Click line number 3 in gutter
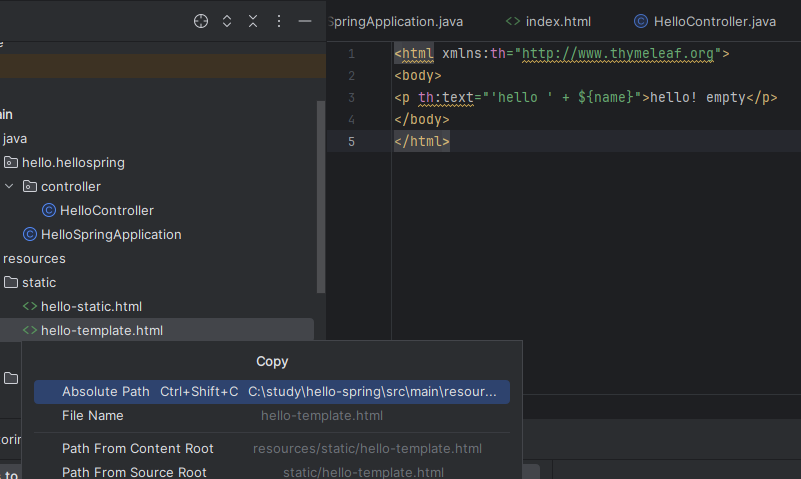The height and width of the screenshot is (479, 801). (x=351, y=98)
